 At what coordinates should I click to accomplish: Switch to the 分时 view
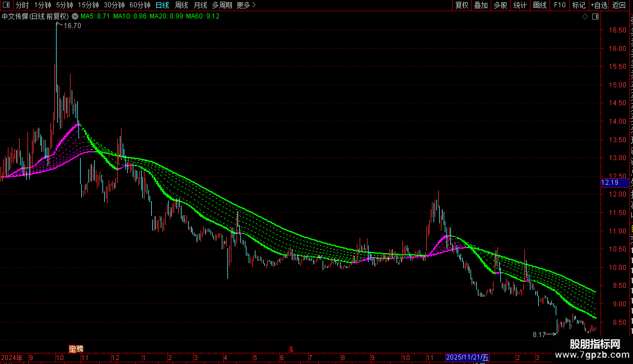point(22,5)
